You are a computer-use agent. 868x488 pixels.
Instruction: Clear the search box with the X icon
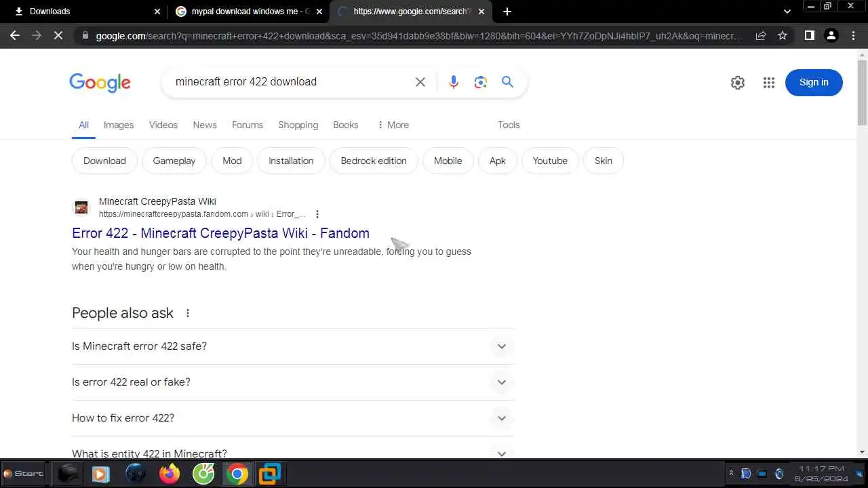click(420, 82)
